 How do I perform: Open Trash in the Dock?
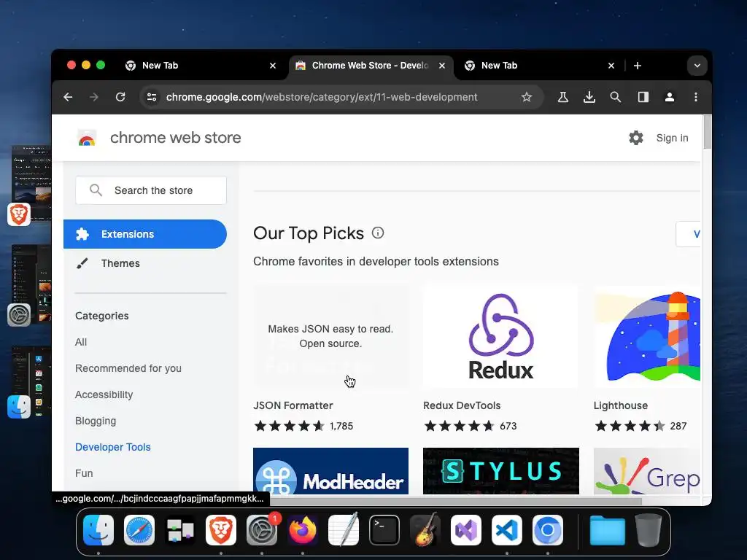click(x=649, y=530)
